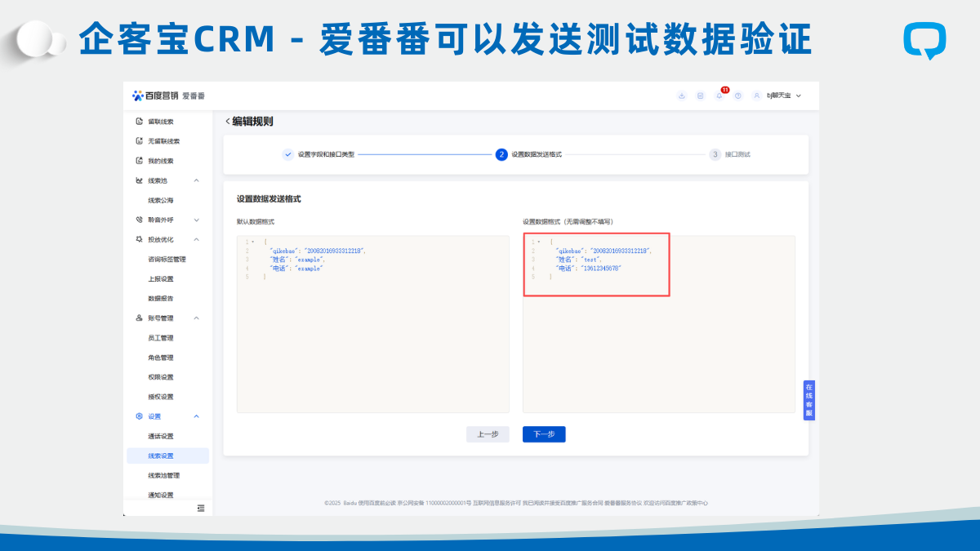Collapse the 线索池 sidebar group
Screen dimensions: 980x551
tap(196, 180)
